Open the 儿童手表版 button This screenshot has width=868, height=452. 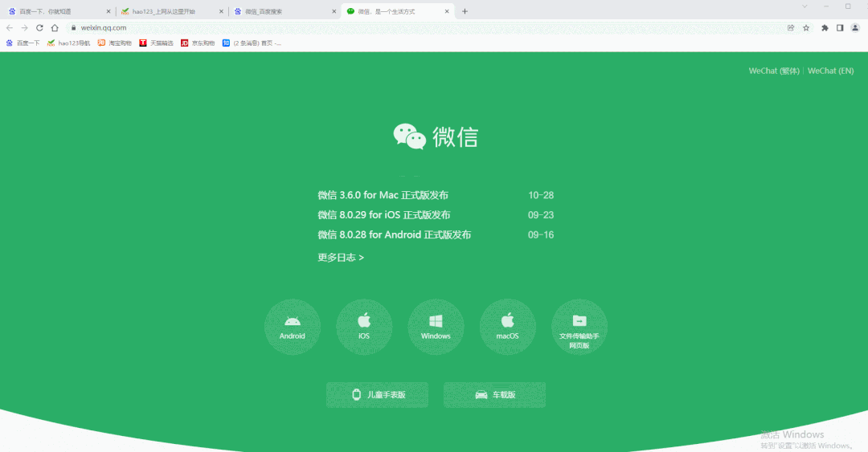377,394
